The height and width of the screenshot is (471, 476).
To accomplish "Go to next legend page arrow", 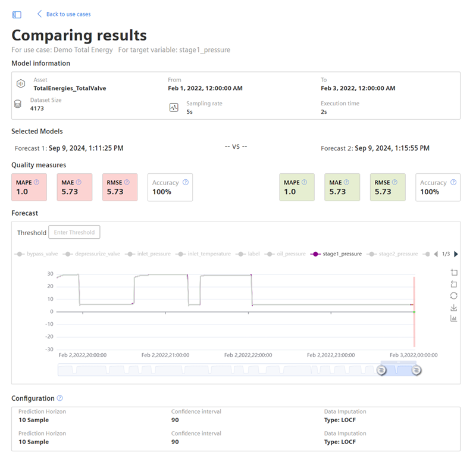I will point(456,254).
